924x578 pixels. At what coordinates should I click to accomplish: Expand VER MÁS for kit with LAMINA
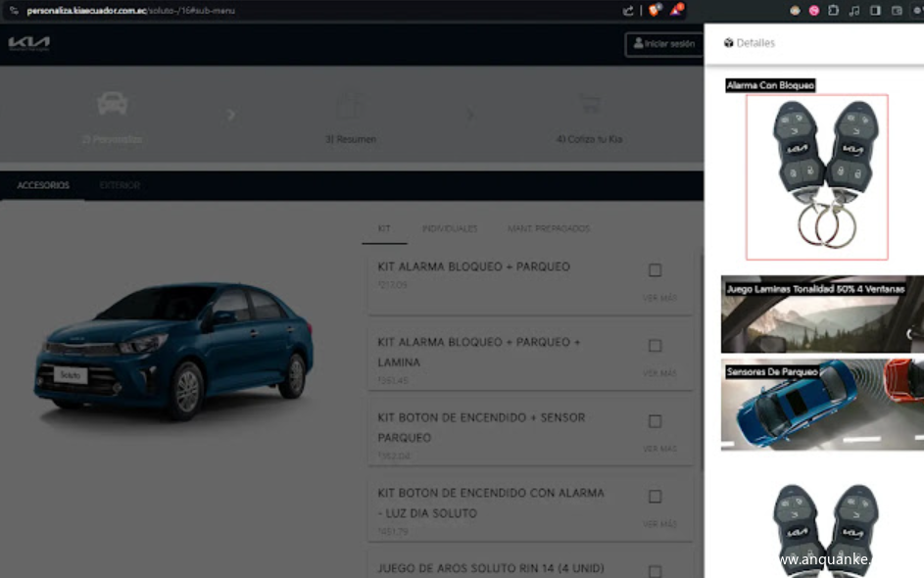point(659,373)
